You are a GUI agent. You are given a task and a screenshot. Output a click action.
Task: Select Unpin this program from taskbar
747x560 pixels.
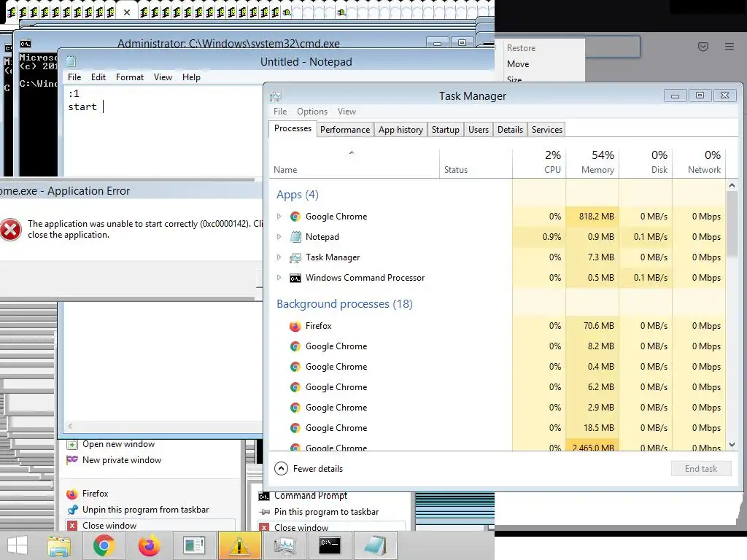point(145,510)
